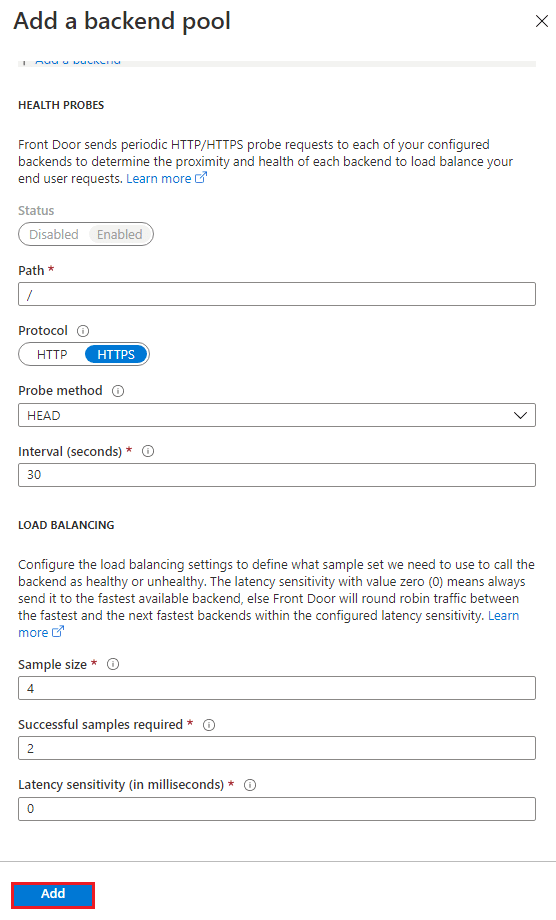Click the Interval seconds input field
Screen dimensions: 556x920
click(x=277, y=475)
